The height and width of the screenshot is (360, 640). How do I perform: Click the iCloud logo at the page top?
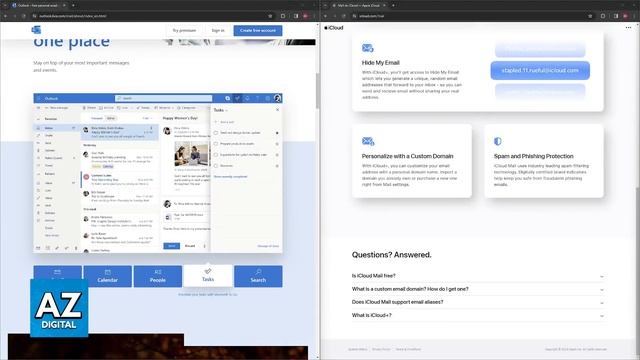click(x=334, y=28)
